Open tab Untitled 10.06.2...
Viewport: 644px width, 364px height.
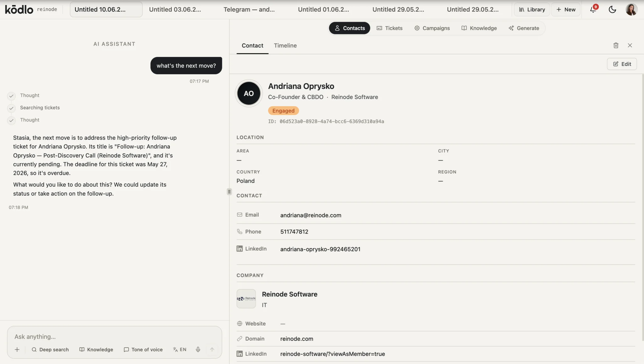click(x=106, y=9)
